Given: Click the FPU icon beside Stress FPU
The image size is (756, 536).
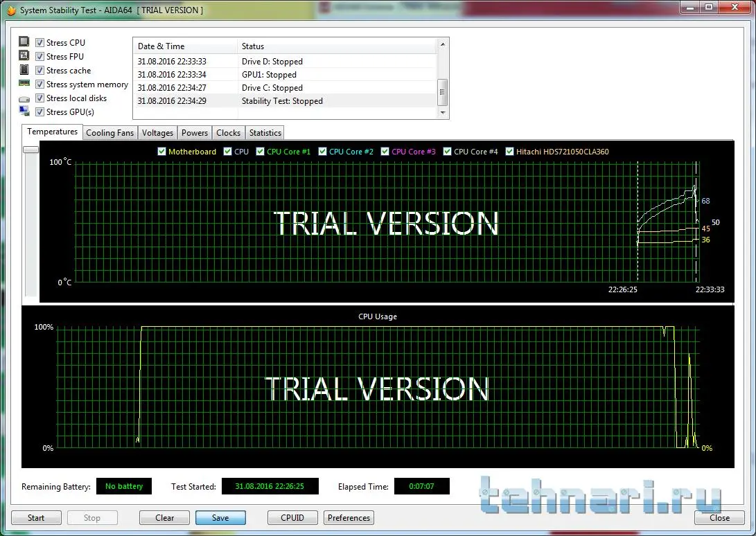Looking at the screenshot, I should click(24, 56).
